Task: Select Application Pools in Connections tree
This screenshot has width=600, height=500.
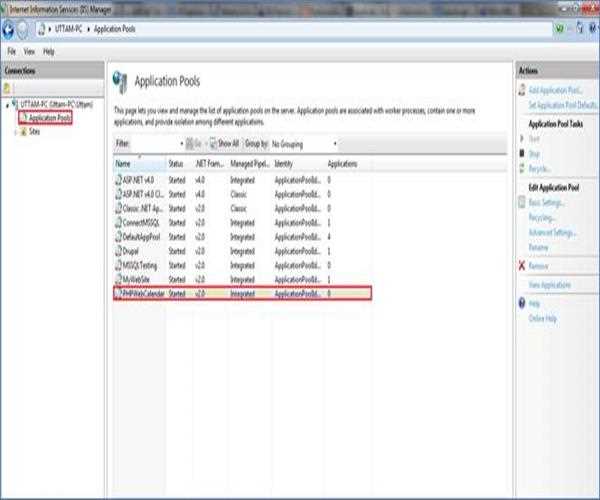Action: tap(49, 118)
